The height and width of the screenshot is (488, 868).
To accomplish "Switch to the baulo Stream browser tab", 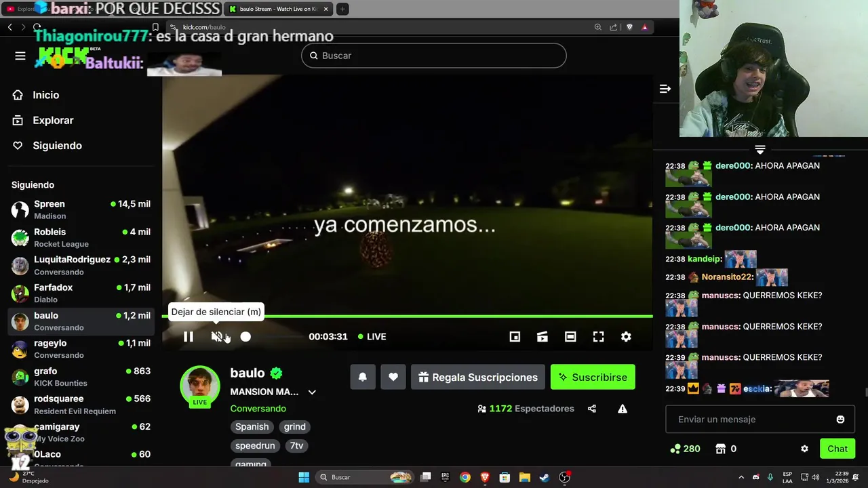I will (x=278, y=9).
